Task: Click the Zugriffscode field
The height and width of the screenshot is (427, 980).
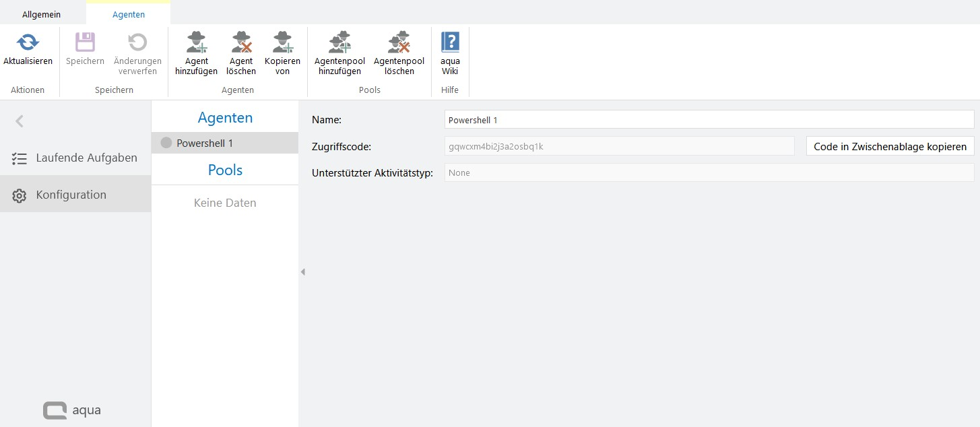Action: [x=619, y=146]
